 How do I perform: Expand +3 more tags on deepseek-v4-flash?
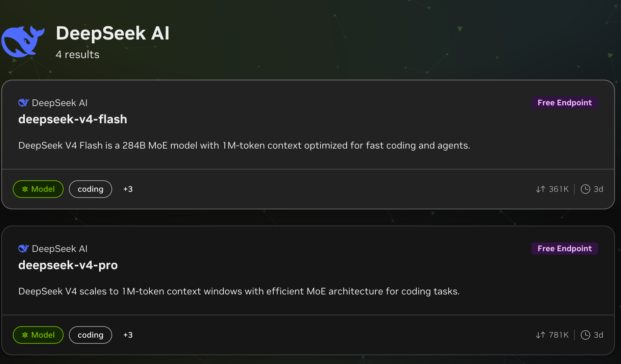(x=128, y=189)
